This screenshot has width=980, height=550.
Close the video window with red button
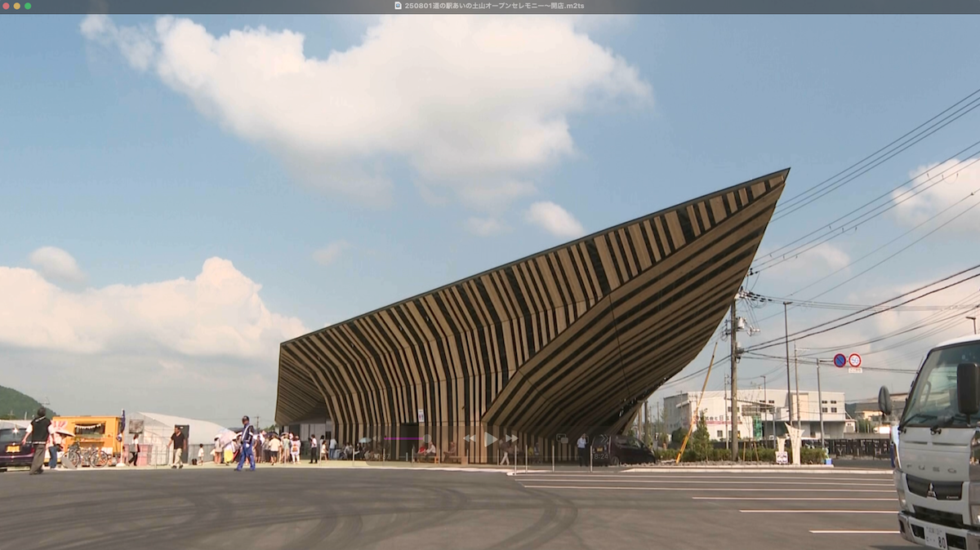tap(6, 6)
